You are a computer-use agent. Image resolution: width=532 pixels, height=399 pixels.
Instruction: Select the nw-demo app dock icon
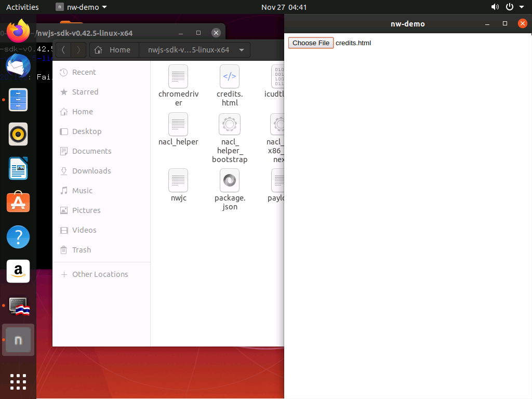18,340
